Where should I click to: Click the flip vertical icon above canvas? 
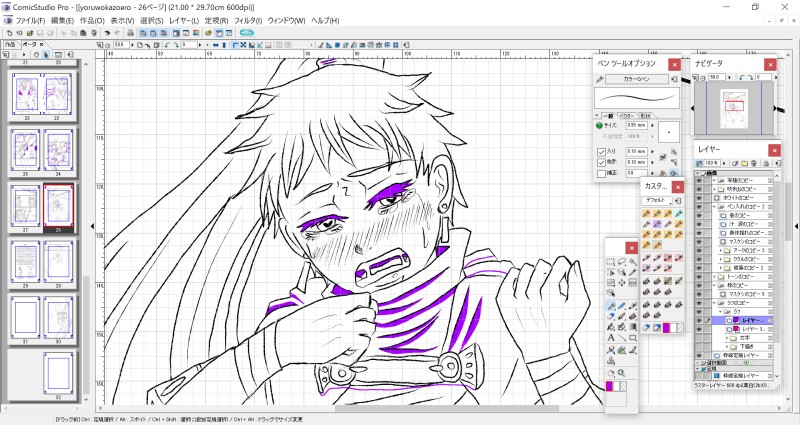click(224, 45)
